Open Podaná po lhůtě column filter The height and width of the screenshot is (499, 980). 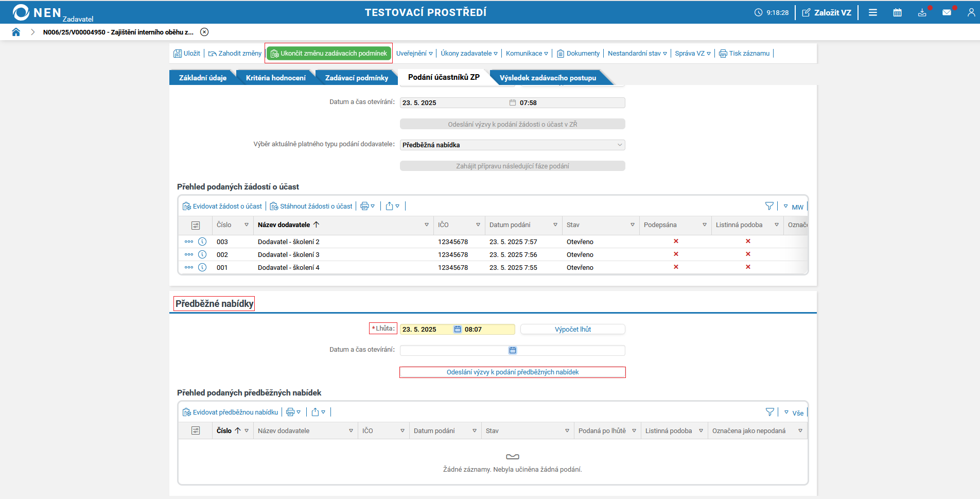[x=634, y=431]
